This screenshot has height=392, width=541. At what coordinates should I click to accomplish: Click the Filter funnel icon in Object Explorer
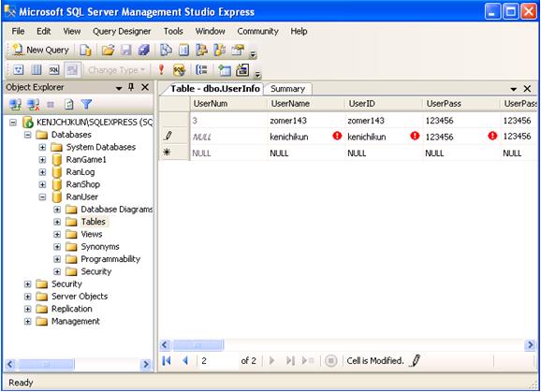[86, 104]
